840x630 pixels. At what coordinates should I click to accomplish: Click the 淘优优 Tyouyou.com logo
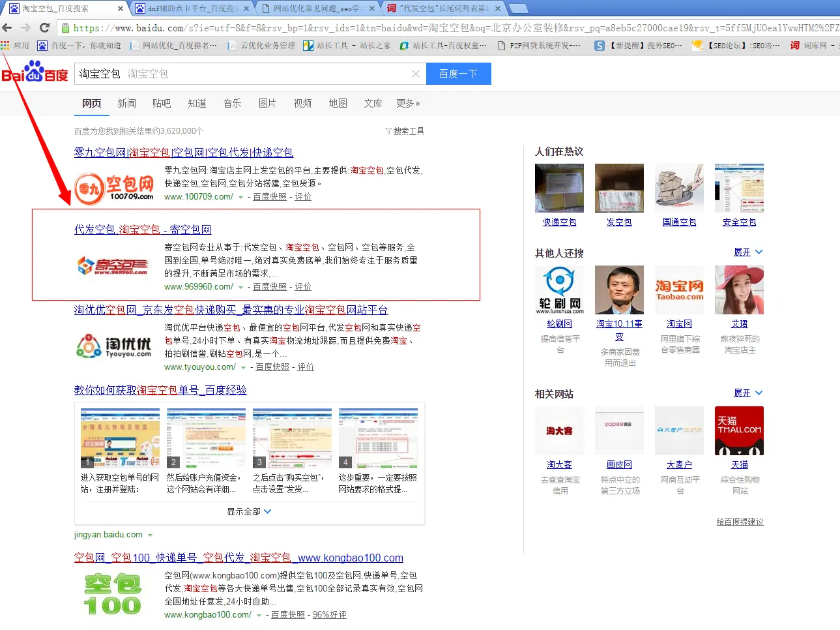[114, 346]
